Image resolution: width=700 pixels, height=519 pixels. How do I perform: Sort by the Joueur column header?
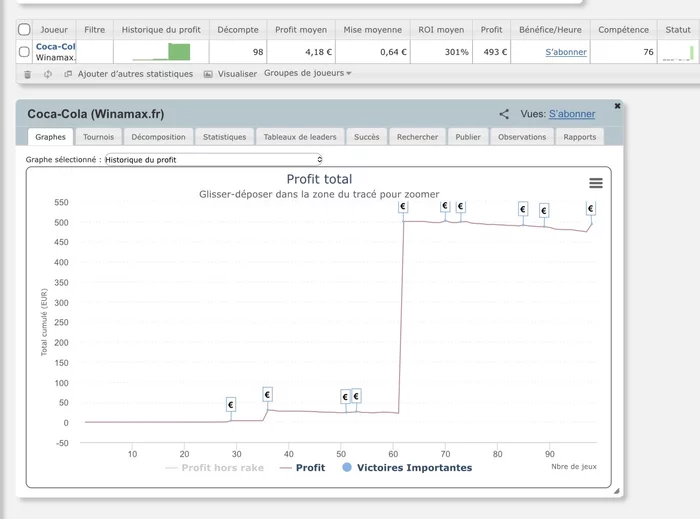tap(54, 30)
